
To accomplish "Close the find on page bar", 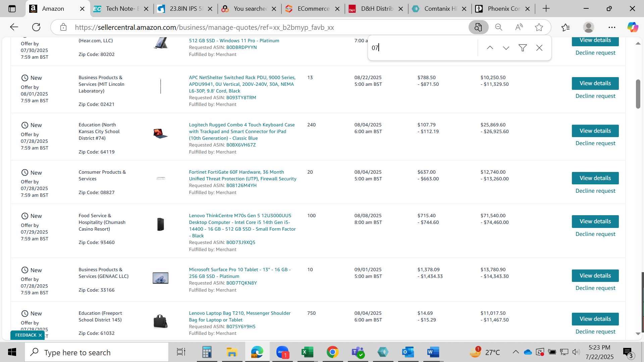I will (539, 48).
